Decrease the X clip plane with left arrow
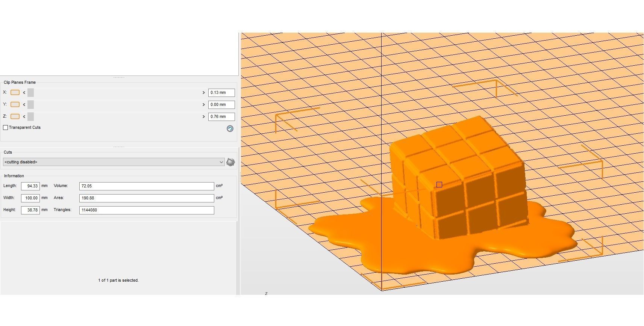Screen dimensions: 644x326 [x=24, y=92]
